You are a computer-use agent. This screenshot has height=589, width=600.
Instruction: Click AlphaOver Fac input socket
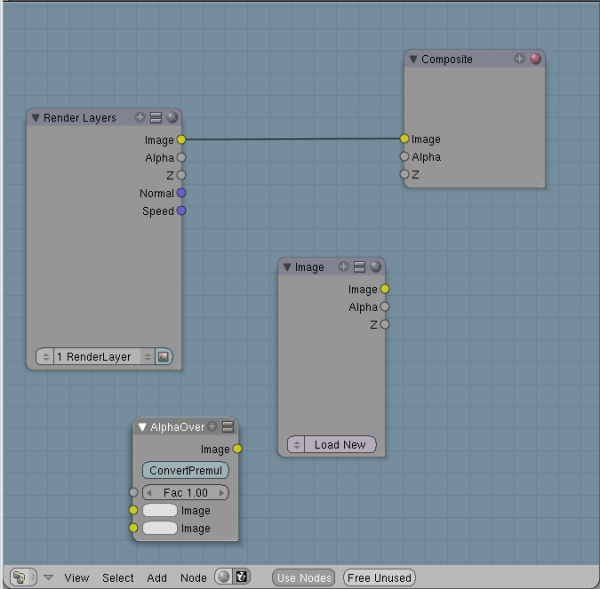pyautogui.click(x=133, y=492)
